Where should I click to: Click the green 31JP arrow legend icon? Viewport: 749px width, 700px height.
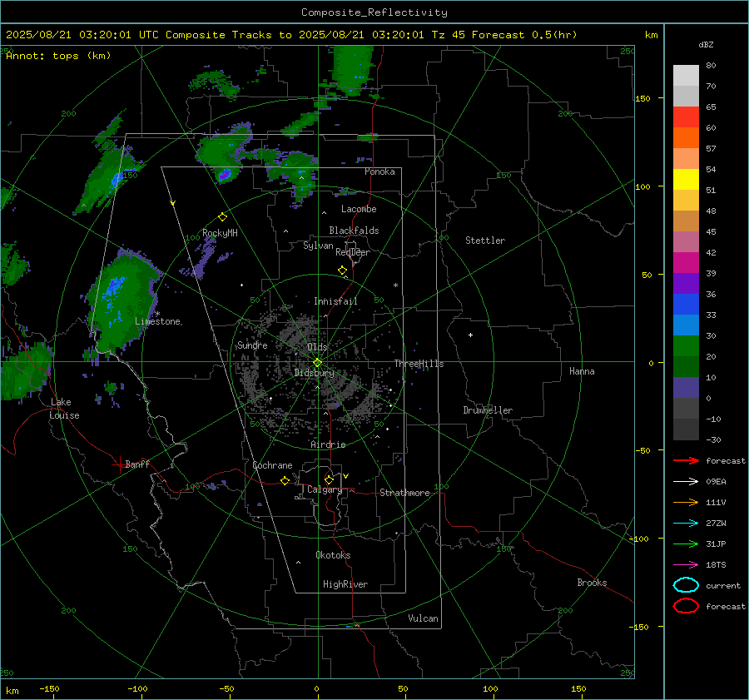[x=686, y=544]
